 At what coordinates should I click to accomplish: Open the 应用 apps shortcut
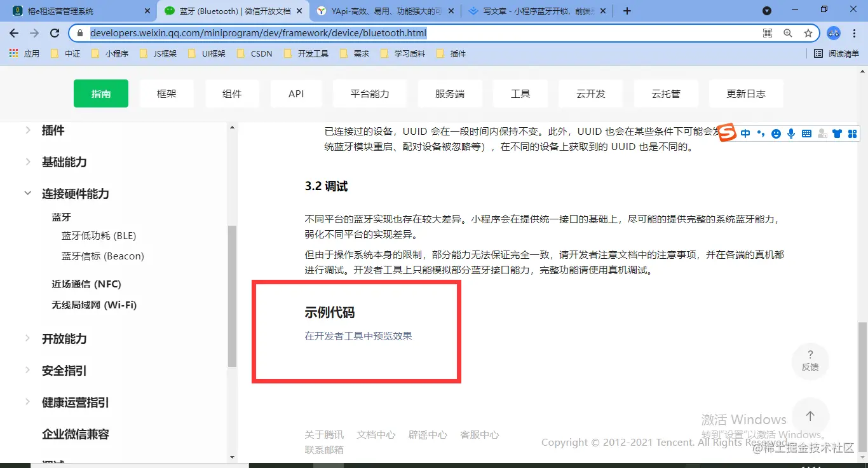tap(24, 54)
